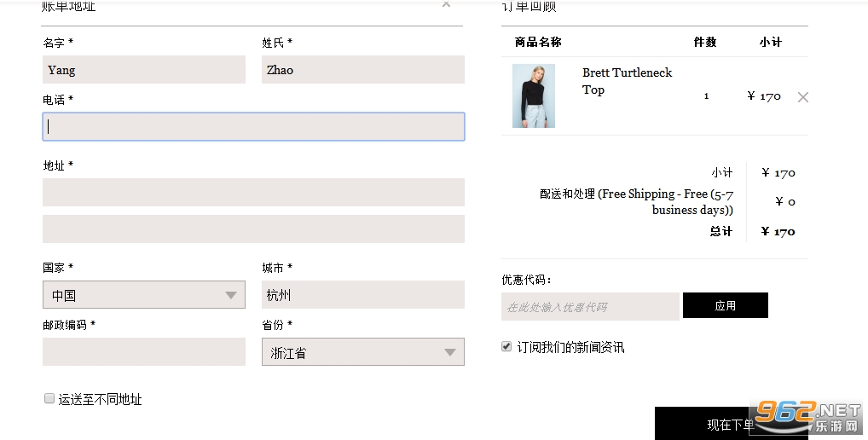
Task: Focus the postal code field
Action: [144, 352]
